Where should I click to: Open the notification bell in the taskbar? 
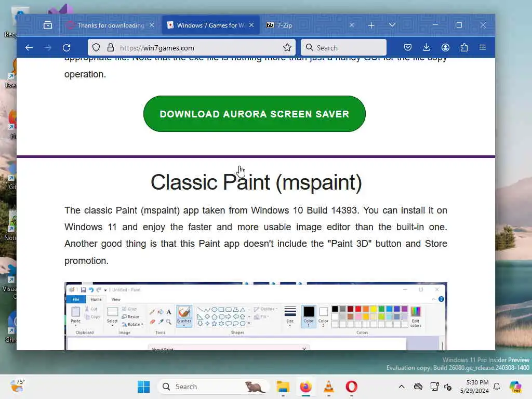click(497, 387)
